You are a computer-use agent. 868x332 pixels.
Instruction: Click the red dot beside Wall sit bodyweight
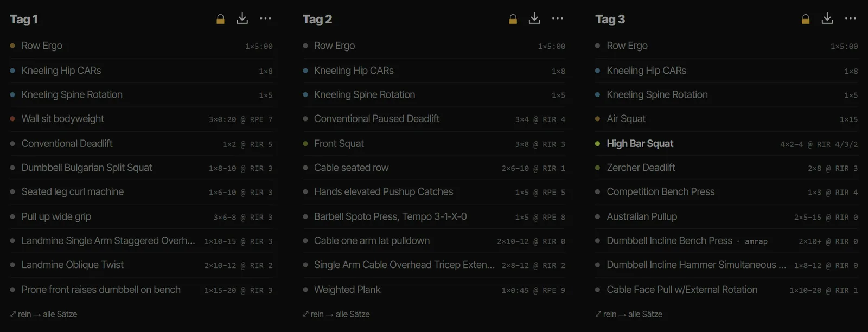pyautogui.click(x=12, y=119)
